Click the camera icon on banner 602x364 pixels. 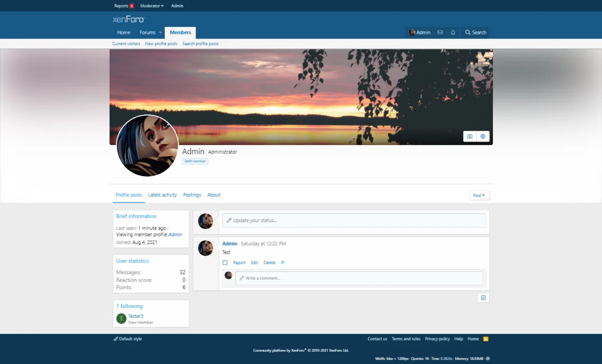pyautogui.click(x=469, y=137)
